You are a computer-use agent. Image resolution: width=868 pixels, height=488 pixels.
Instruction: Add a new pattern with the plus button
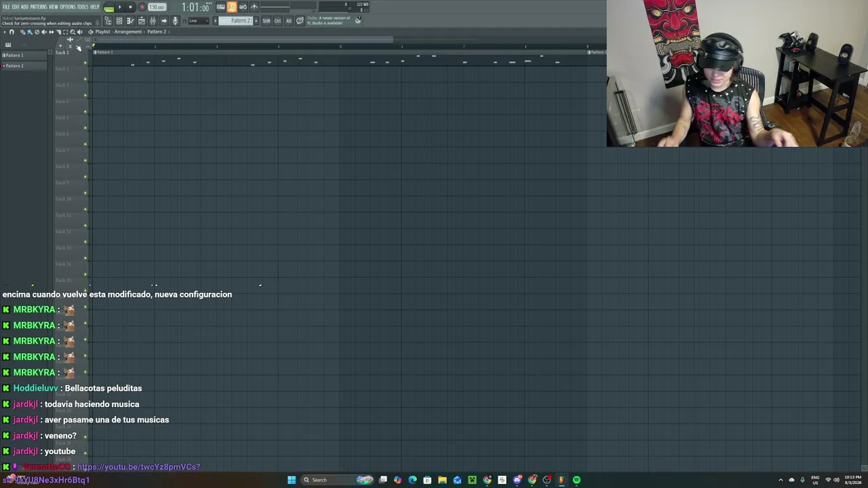coord(256,21)
